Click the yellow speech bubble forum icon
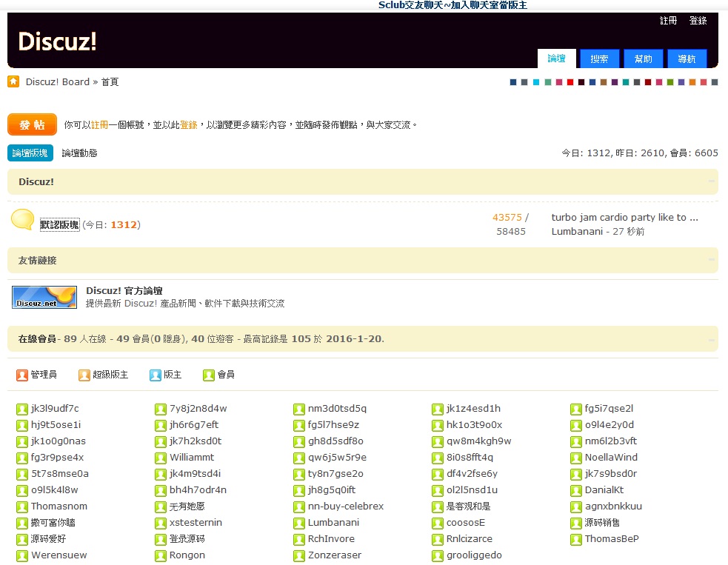 pyautogui.click(x=22, y=220)
